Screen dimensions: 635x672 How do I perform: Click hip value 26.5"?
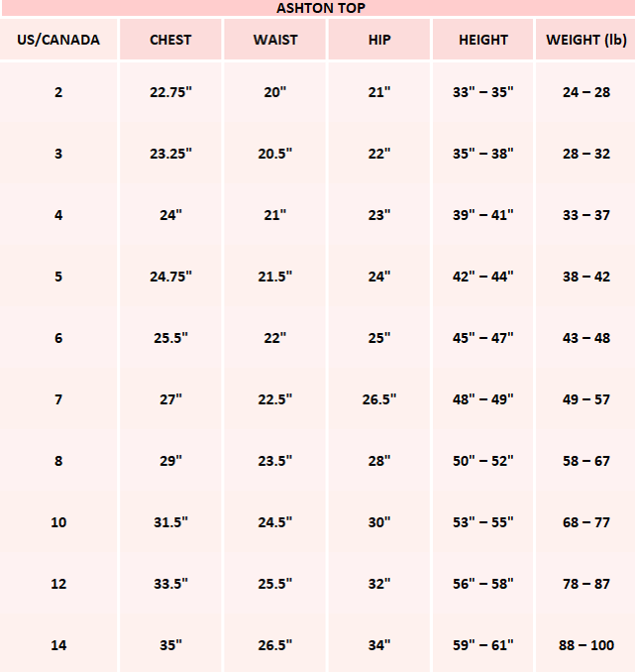point(379,399)
